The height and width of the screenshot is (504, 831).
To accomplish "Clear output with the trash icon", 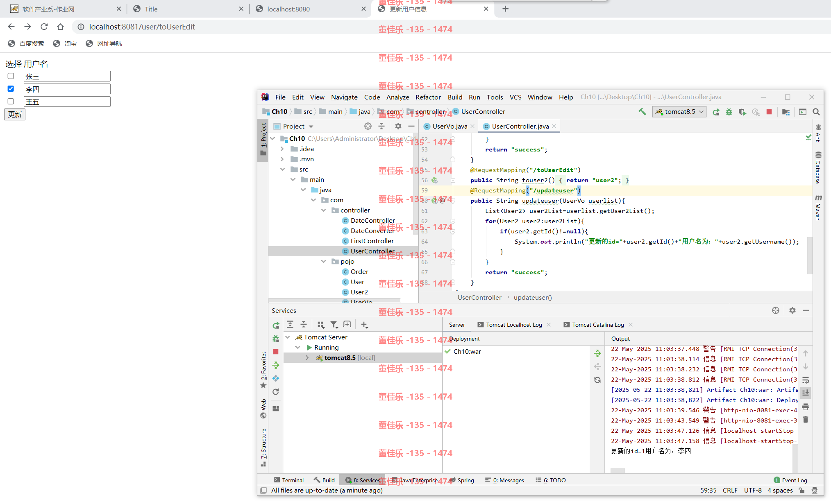I will tap(806, 420).
